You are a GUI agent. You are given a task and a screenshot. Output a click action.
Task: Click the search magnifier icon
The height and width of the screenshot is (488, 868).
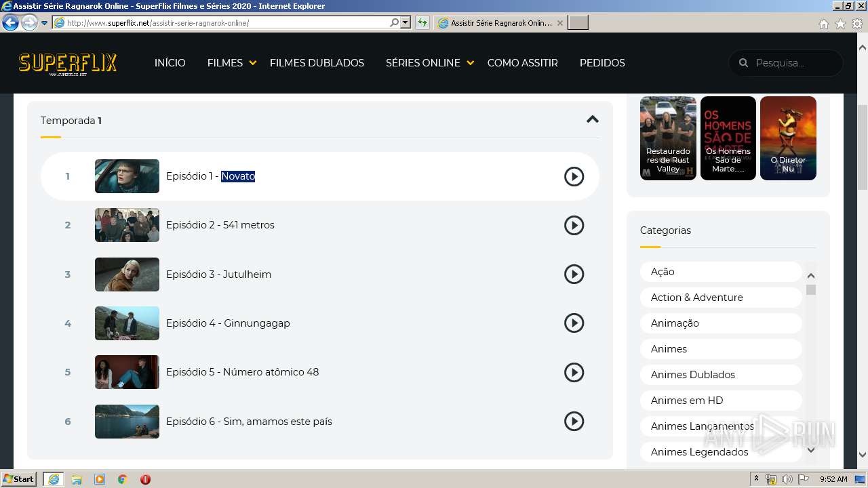(x=743, y=63)
